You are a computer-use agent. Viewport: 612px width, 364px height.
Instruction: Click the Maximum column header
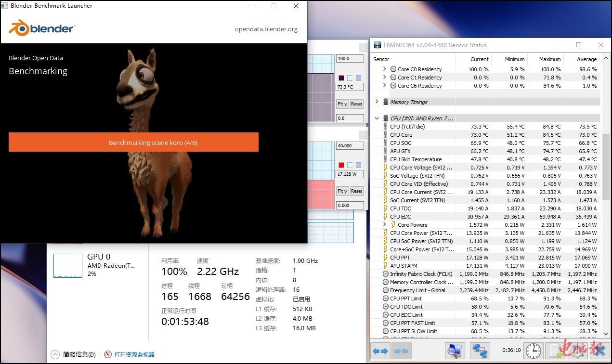click(549, 59)
